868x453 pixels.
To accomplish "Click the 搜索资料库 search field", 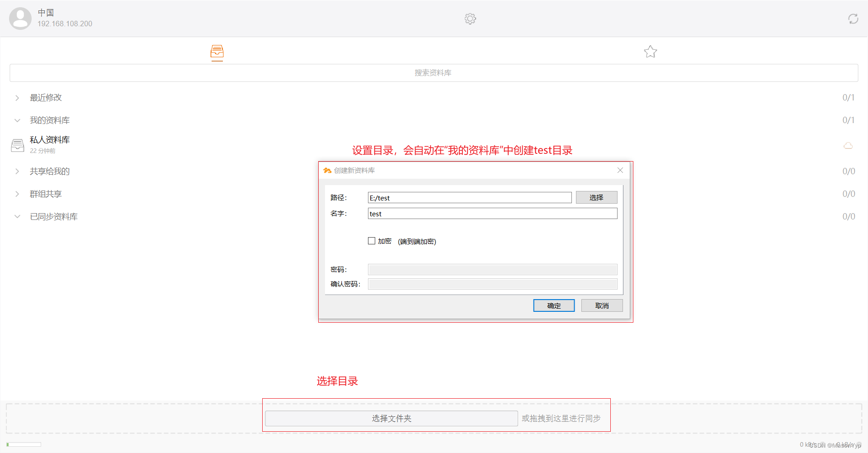I will 434,73.
